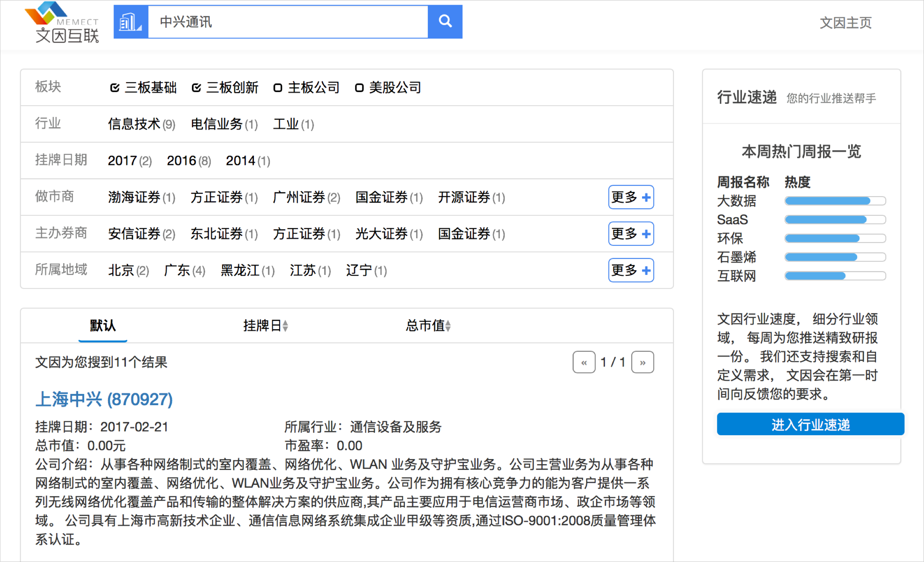Expand more options in 主办券商 row
The width and height of the screenshot is (924, 562).
click(x=631, y=234)
